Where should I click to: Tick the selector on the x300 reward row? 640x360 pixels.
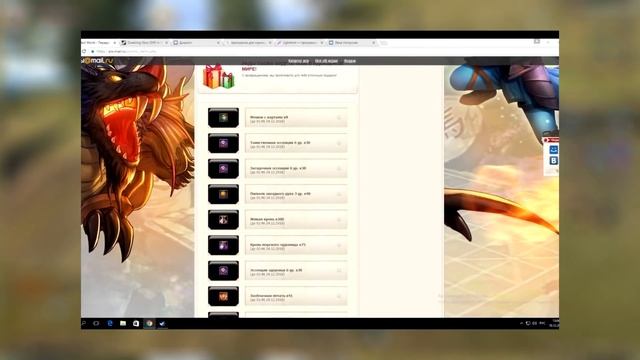(338, 220)
